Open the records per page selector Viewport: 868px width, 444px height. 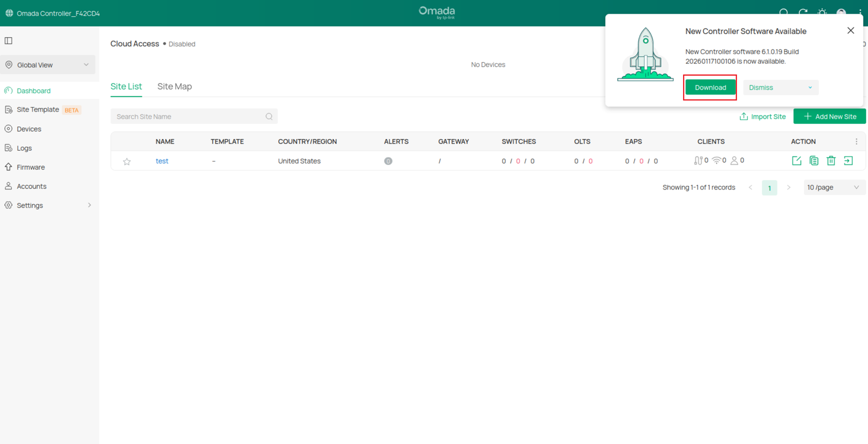[x=834, y=187]
